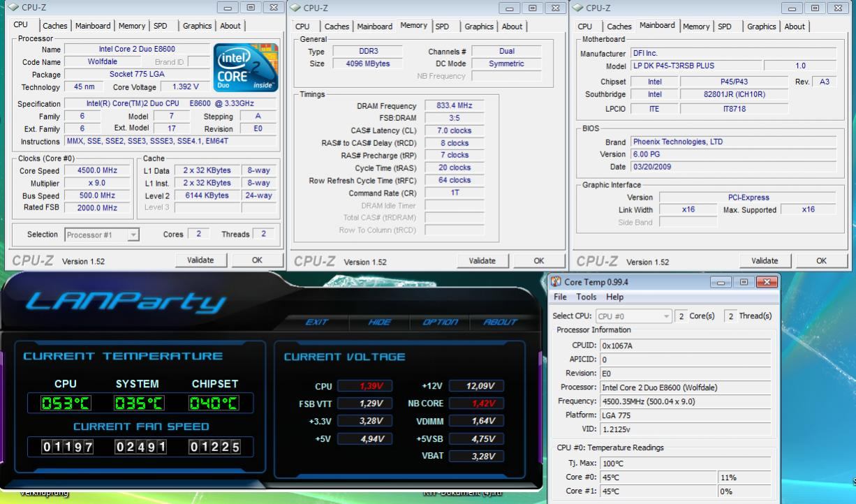Minimize the middle CPU-Z window
This screenshot has width=856, height=504.
tap(511, 8)
